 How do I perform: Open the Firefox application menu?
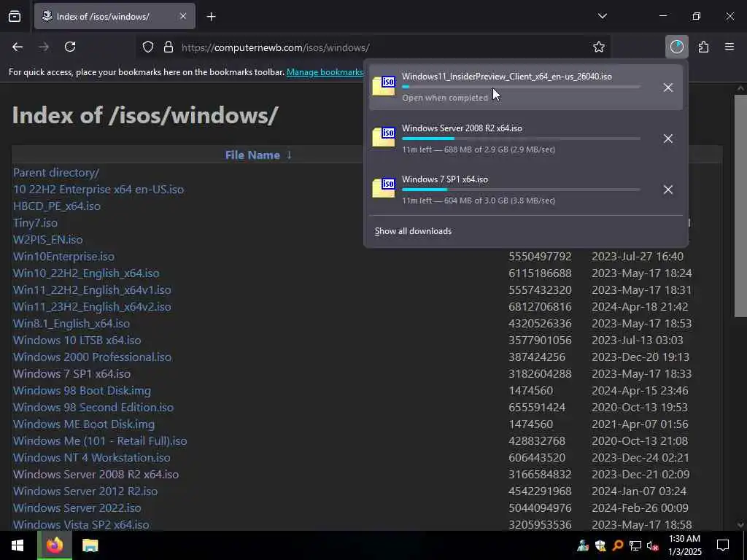click(x=729, y=47)
